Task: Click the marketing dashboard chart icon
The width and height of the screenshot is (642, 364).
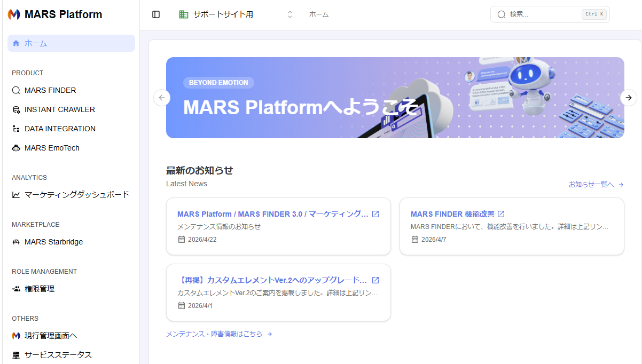Action: (x=16, y=195)
